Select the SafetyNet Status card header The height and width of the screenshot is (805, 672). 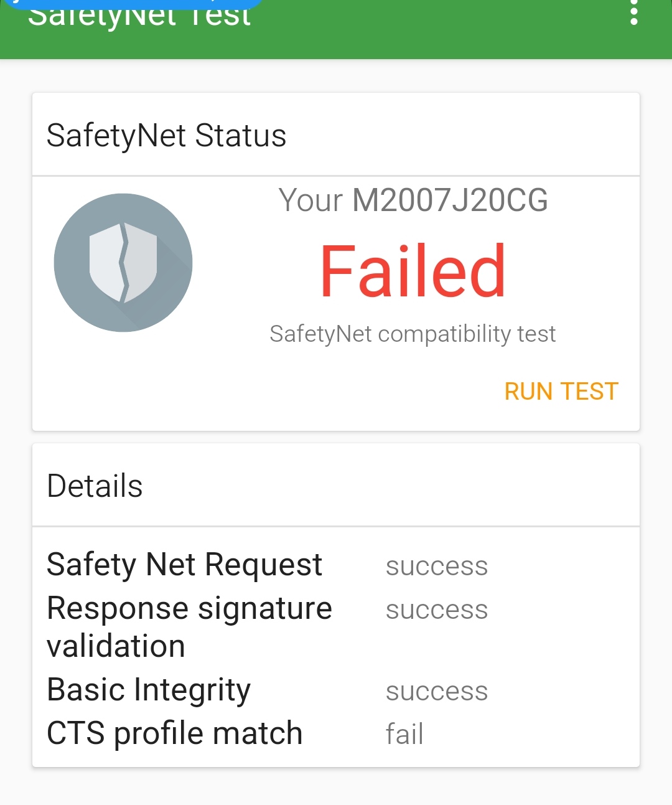(166, 135)
